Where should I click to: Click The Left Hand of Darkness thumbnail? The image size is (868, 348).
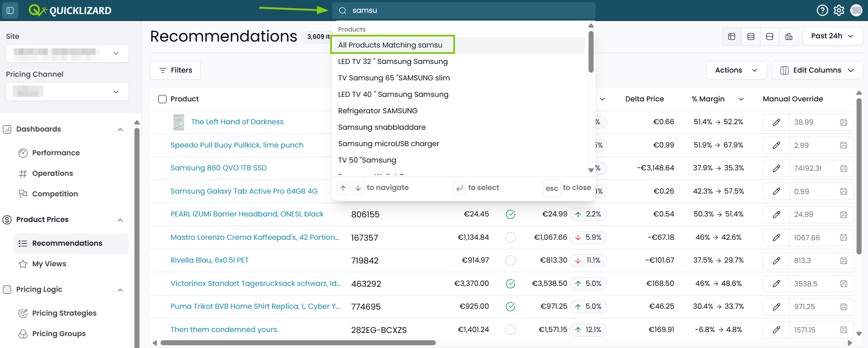point(179,122)
